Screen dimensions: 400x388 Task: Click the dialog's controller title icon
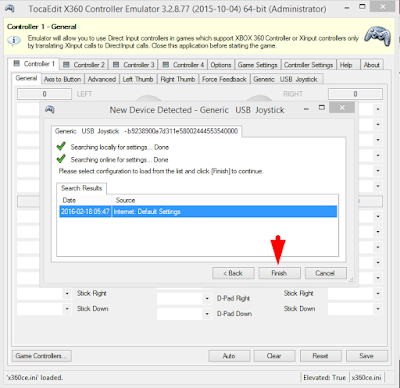pos(50,109)
